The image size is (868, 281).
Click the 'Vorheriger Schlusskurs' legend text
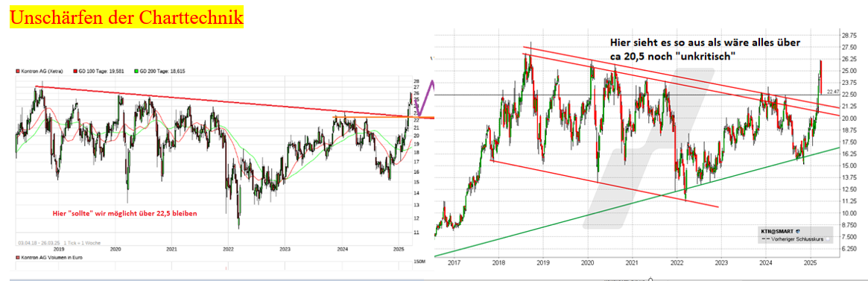click(796, 239)
